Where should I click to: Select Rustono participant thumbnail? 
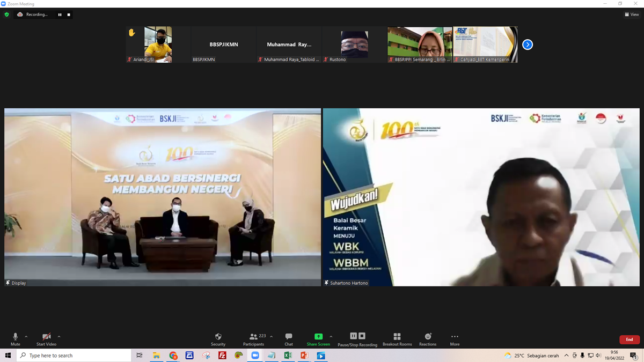[x=355, y=45]
